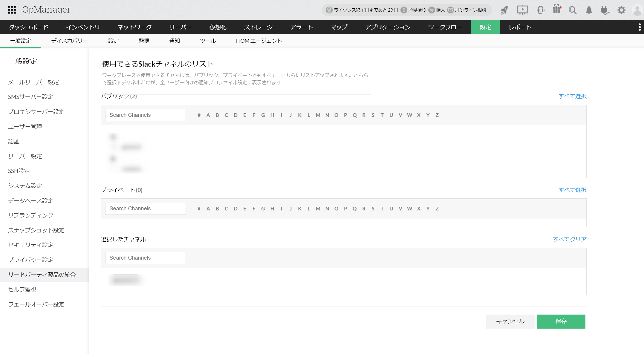Check notifications via the bell icon

tap(589, 10)
